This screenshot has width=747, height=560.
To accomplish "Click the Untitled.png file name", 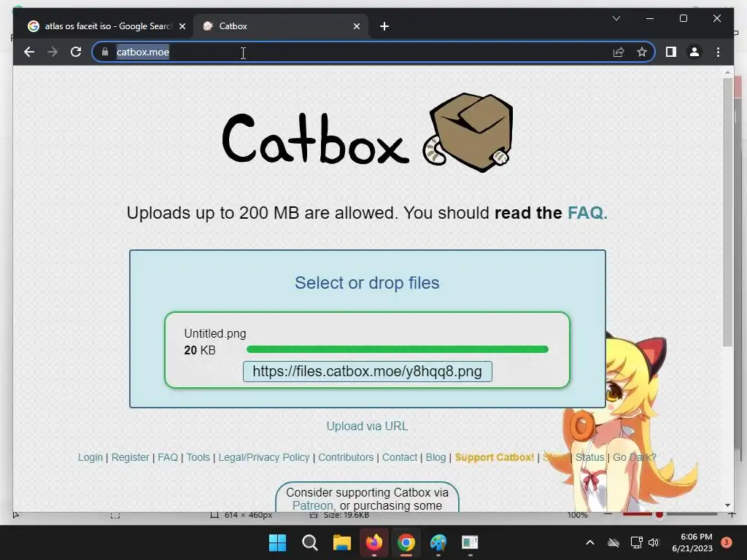I will (215, 334).
